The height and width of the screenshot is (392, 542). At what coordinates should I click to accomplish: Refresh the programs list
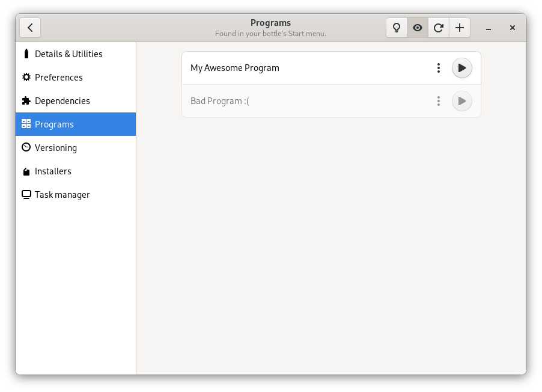(438, 28)
